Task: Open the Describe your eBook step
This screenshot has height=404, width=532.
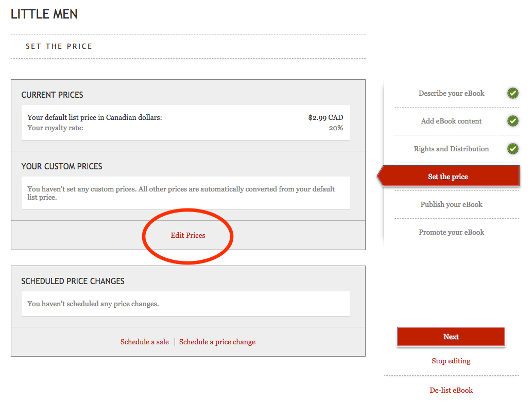Action: (x=451, y=93)
